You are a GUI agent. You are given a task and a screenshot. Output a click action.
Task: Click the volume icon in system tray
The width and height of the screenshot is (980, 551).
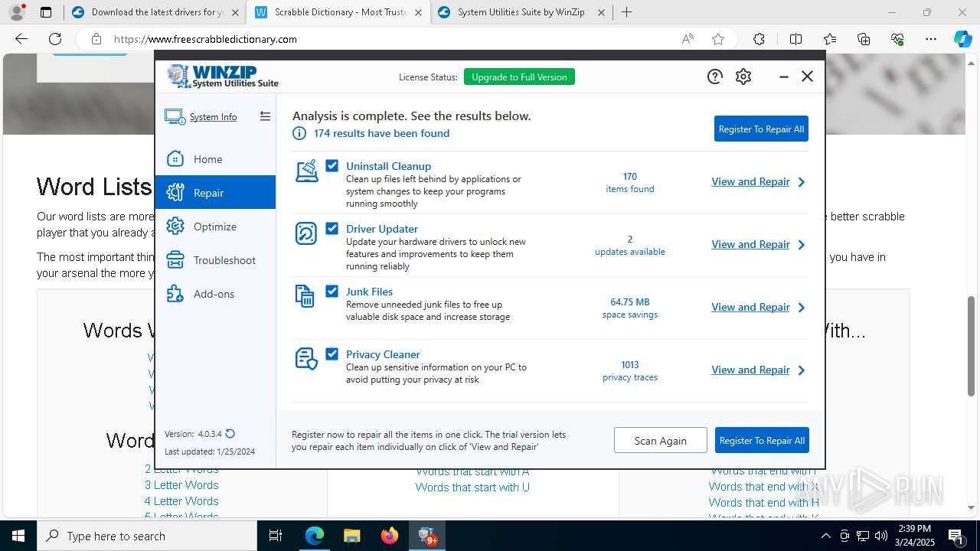click(880, 536)
